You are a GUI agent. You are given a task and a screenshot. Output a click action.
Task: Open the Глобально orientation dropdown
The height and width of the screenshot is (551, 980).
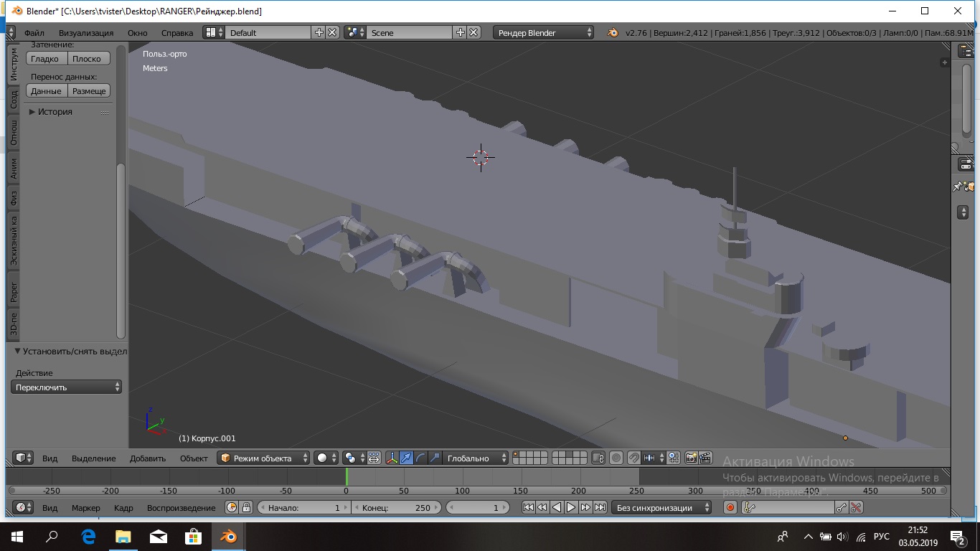tap(474, 458)
